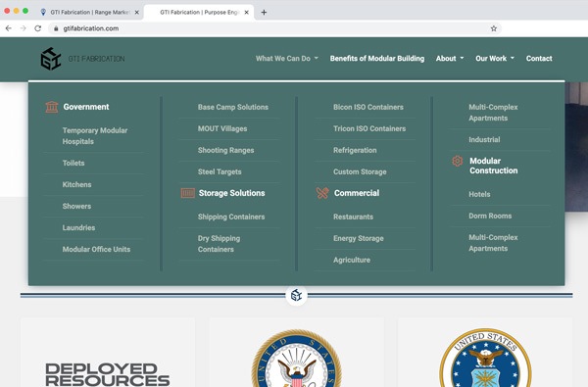Click the Deployed Resources logo
The image size is (588, 387).
click(x=107, y=374)
